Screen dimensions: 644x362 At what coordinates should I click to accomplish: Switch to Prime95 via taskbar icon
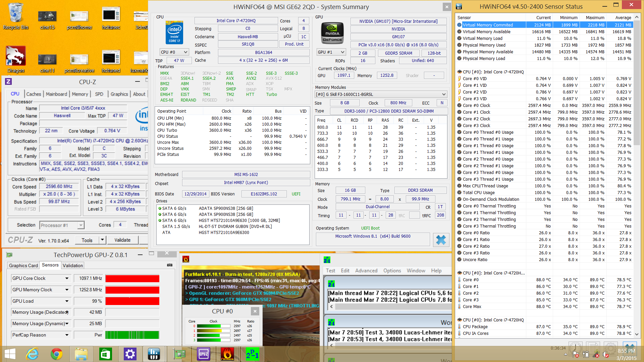coord(252,354)
